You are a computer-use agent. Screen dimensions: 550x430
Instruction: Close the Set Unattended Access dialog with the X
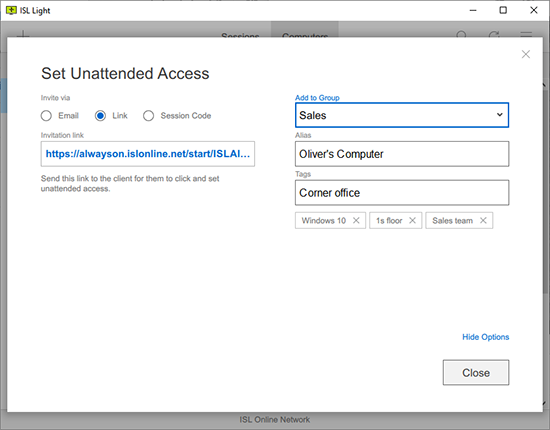(525, 54)
